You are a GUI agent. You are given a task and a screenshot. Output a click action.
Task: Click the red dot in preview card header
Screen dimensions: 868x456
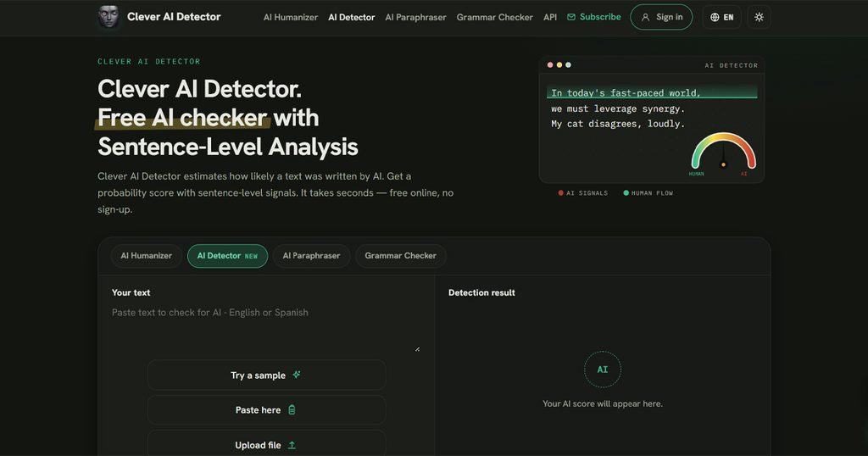tap(549, 64)
